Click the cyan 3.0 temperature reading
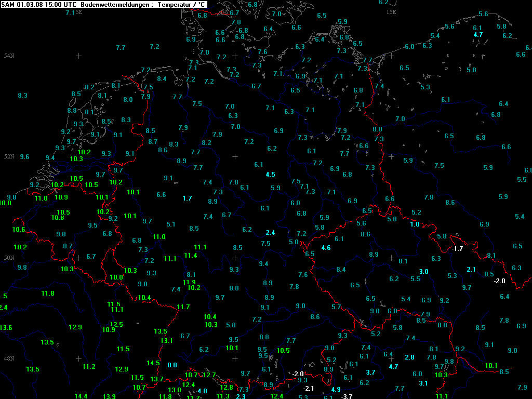Image resolution: width=532 pixels, height=399 pixels. click(423, 272)
